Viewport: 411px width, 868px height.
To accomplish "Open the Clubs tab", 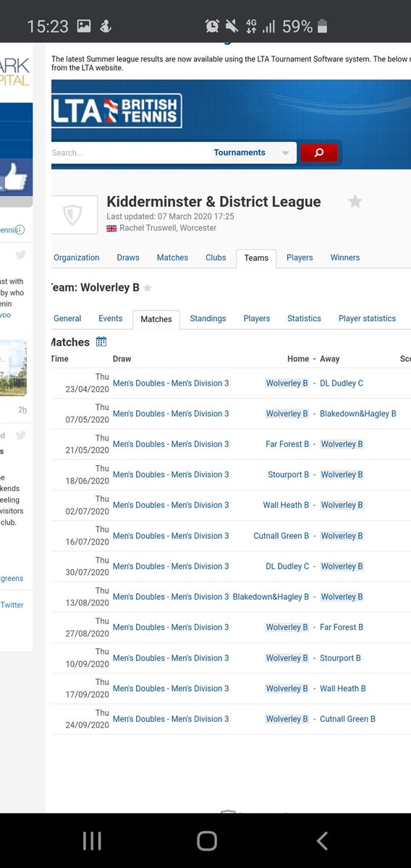I will click(x=216, y=258).
